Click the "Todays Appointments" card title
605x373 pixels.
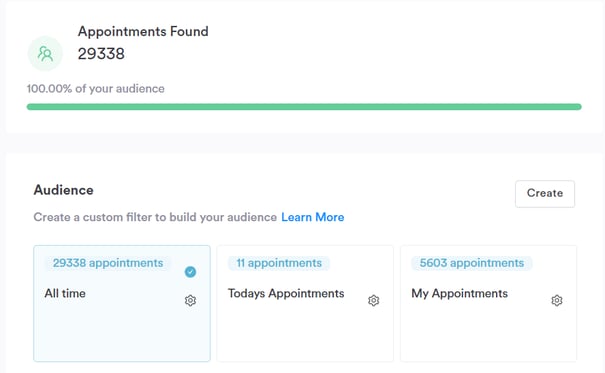[x=286, y=294]
